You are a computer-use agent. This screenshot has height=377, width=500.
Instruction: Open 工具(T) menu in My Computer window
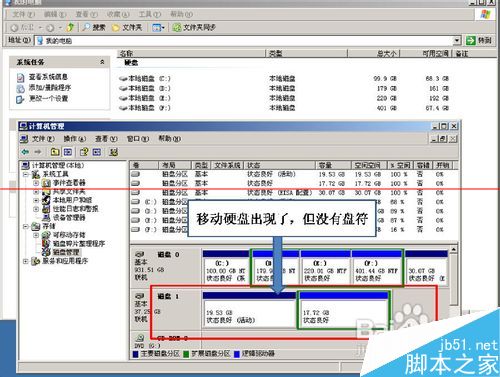point(150,14)
